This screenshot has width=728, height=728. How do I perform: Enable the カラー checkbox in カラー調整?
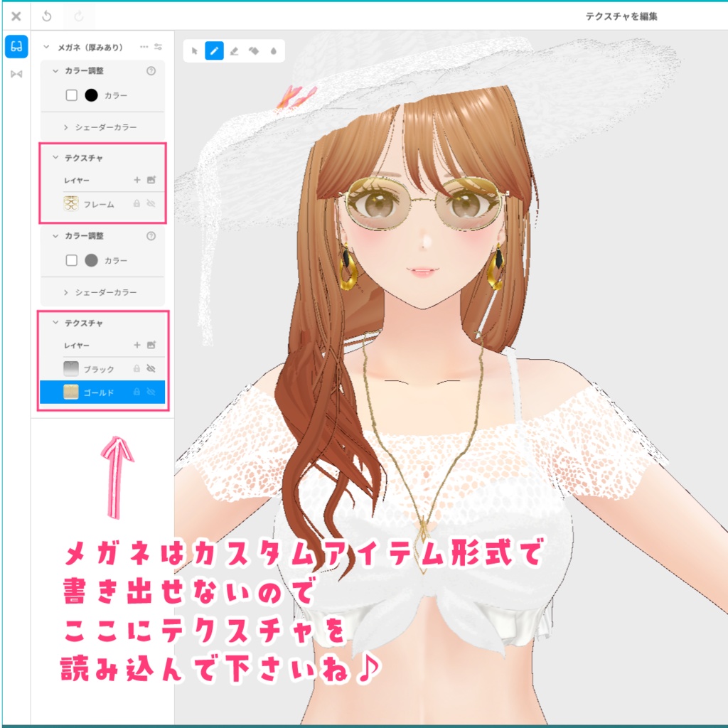coord(72,94)
